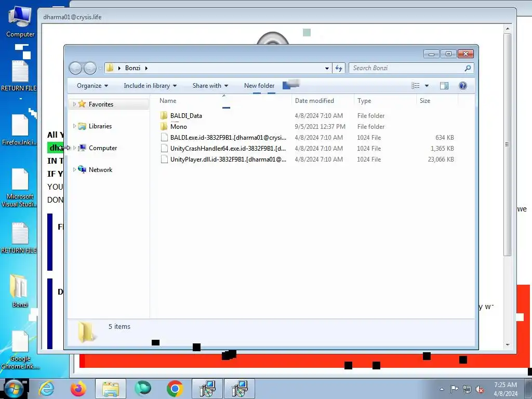Open address bar history dropdown arrow
532x399 pixels.
327,68
